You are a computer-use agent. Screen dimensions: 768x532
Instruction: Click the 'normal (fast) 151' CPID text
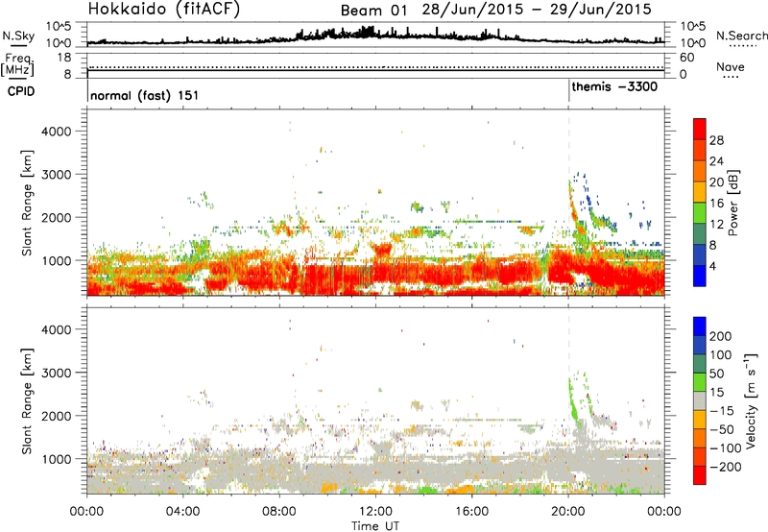[145, 95]
